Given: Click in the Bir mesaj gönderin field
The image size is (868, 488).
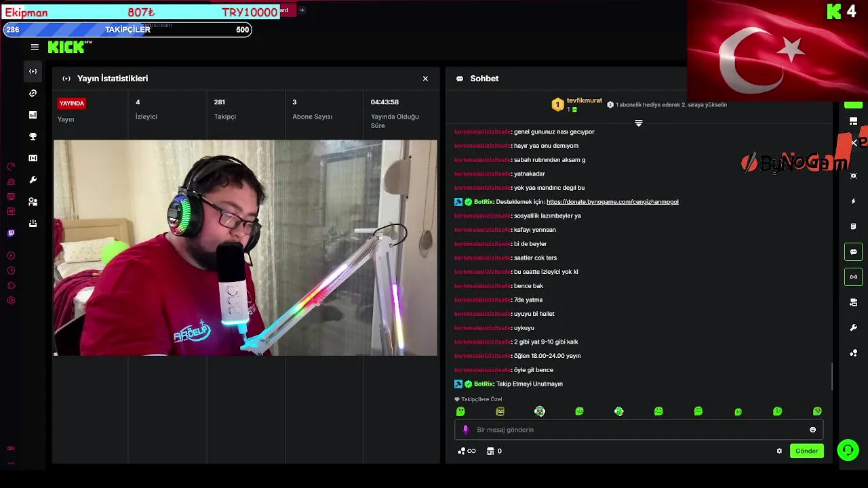Looking at the screenshot, I should tap(639, 430).
